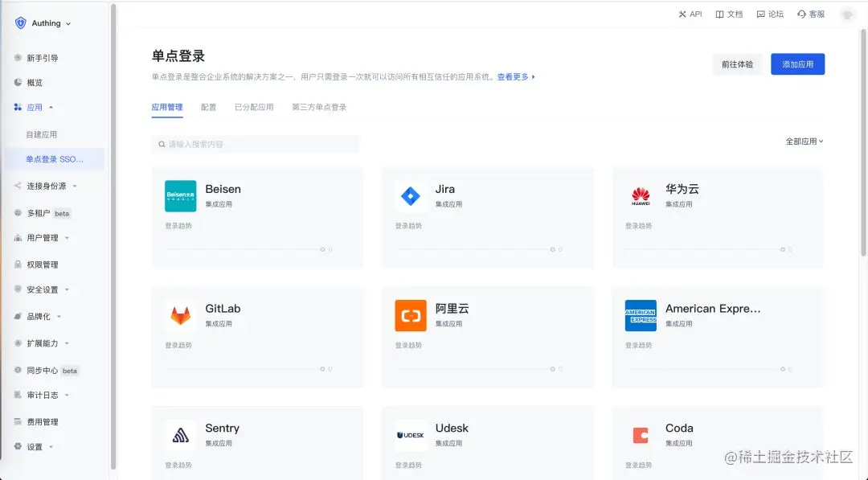868x480 pixels.
Task: Open the 全部应用 filter dropdown
Action: [805, 142]
